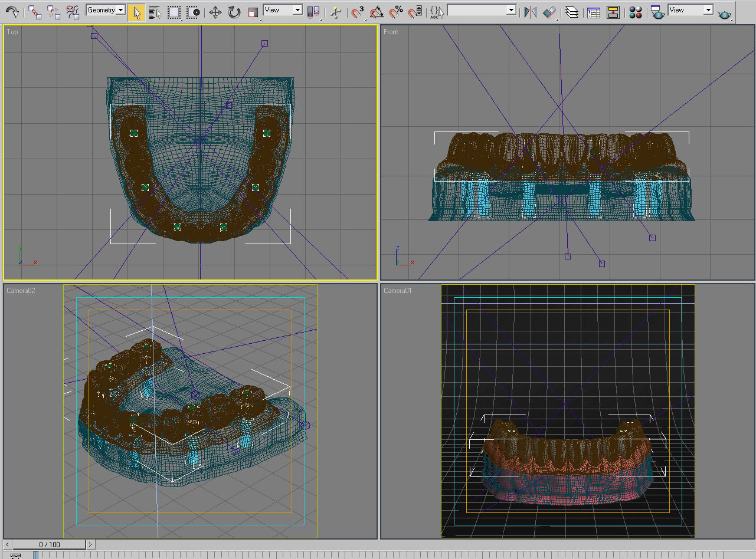This screenshot has width=756, height=559.
Task: Click the Camera01 viewport label
Action: [398, 291]
